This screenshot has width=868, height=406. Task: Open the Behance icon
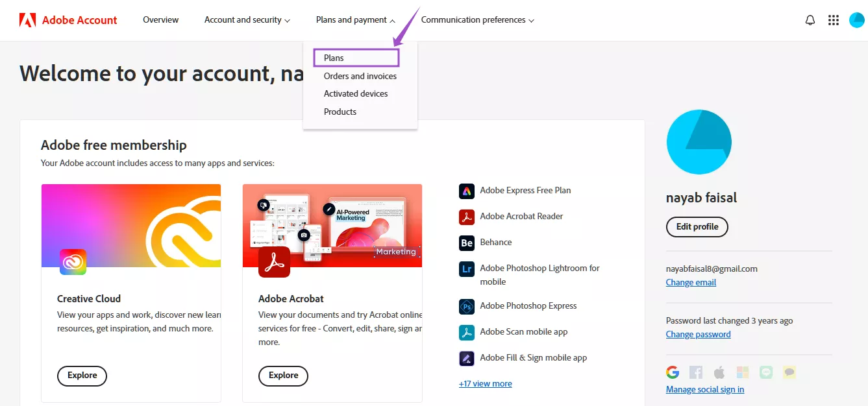pos(467,242)
